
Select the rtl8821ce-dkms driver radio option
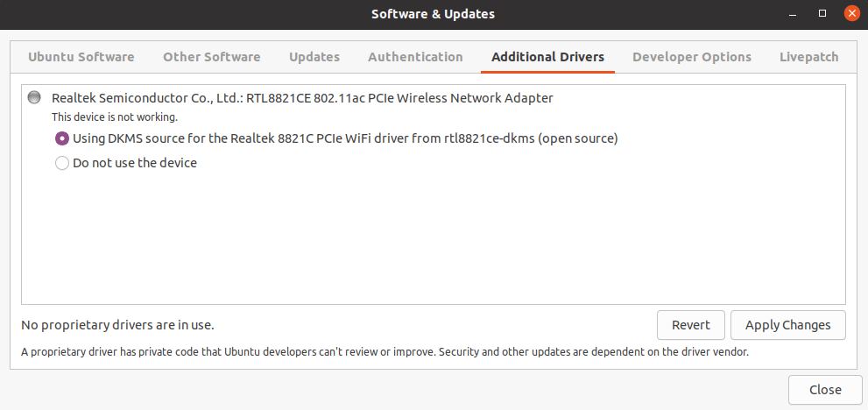[x=62, y=138]
